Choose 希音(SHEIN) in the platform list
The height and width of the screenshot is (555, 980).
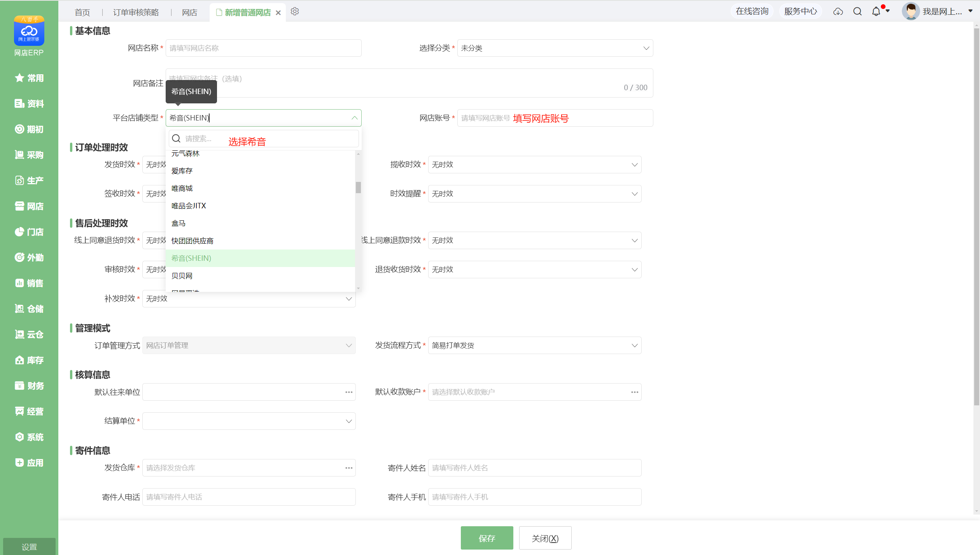coord(260,258)
